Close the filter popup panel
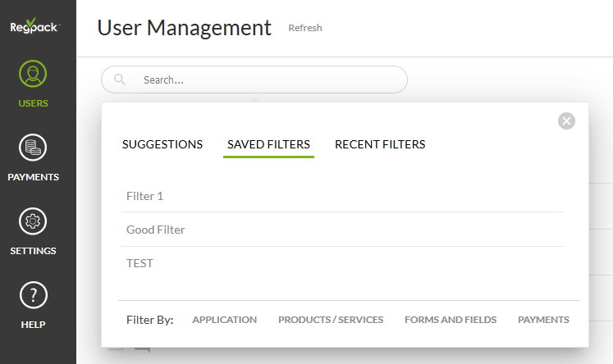Image resolution: width=613 pixels, height=364 pixels. [566, 121]
